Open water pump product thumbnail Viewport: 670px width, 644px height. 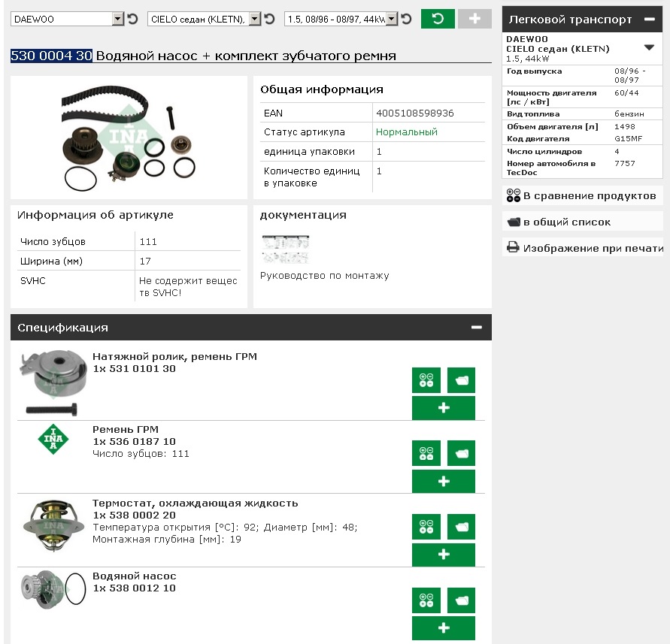pyautogui.click(x=53, y=589)
